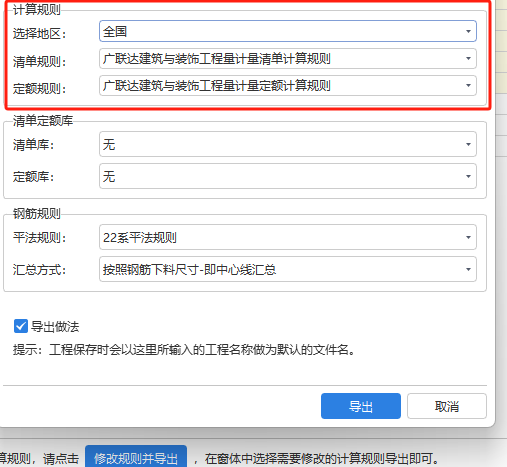Click the 汇总方式 field label
This screenshot has height=467, width=507.
[39, 269]
